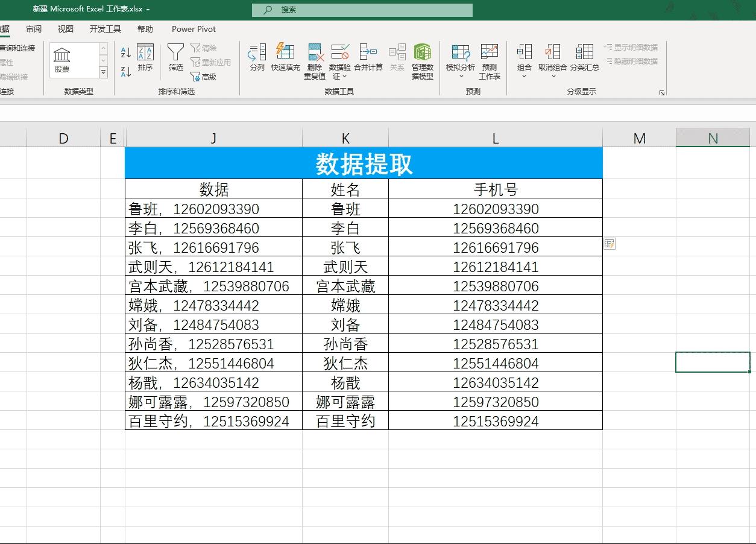Open 删除重复值 to remove duplicates
Screen dimensions: 756x544
pos(313,59)
